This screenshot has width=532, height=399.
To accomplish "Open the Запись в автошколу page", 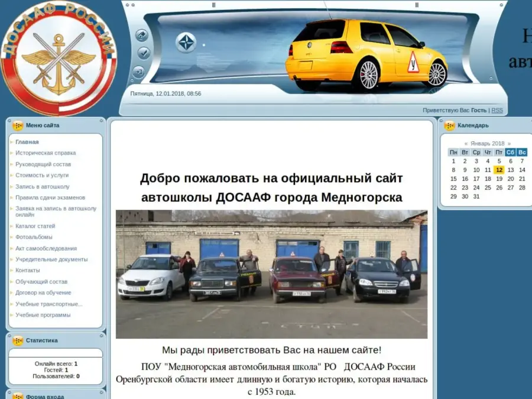I will [43, 187].
